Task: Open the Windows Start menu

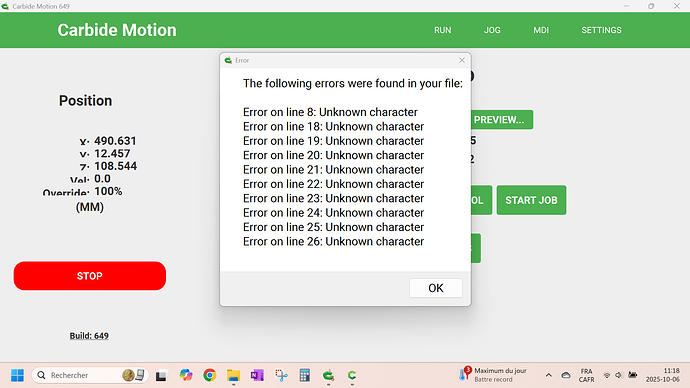Action: click(x=17, y=375)
